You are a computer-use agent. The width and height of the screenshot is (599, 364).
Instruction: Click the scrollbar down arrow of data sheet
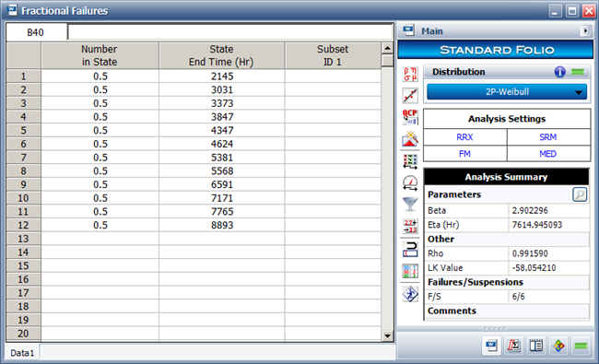[x=387, y=335]
